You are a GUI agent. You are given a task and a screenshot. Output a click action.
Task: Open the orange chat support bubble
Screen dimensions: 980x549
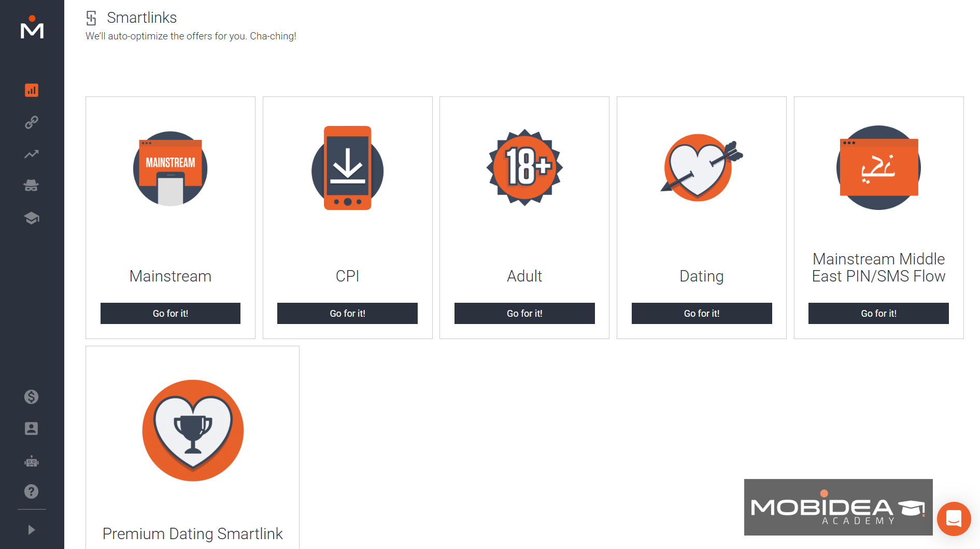coord(954,518)
